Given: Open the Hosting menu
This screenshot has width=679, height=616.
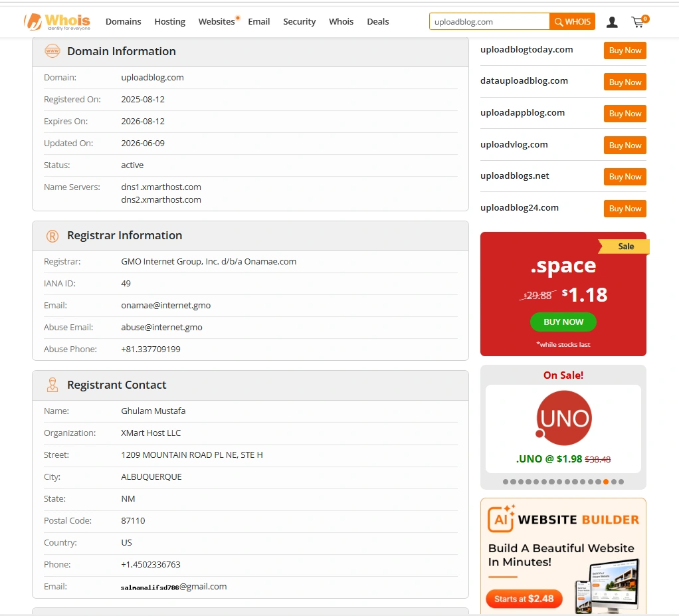Looking at the screenshot, I should pos(170,22).
